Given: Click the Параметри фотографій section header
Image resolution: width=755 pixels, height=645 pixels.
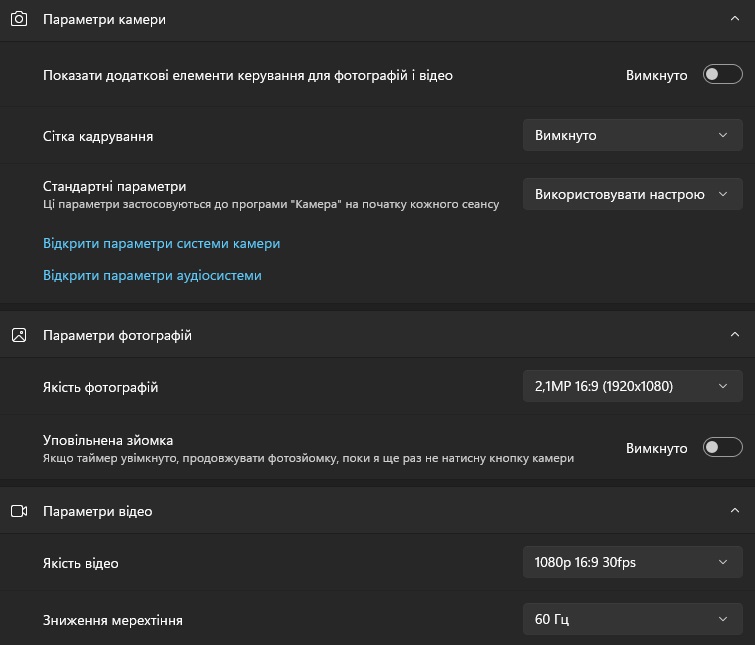Looking at the screenshot, I should coord(378,335).
